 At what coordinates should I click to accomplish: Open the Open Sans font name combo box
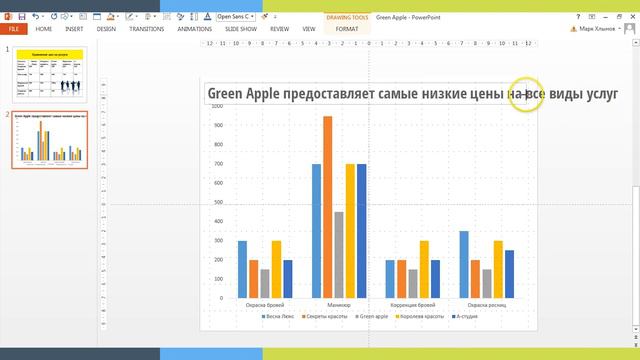(236, 17)
